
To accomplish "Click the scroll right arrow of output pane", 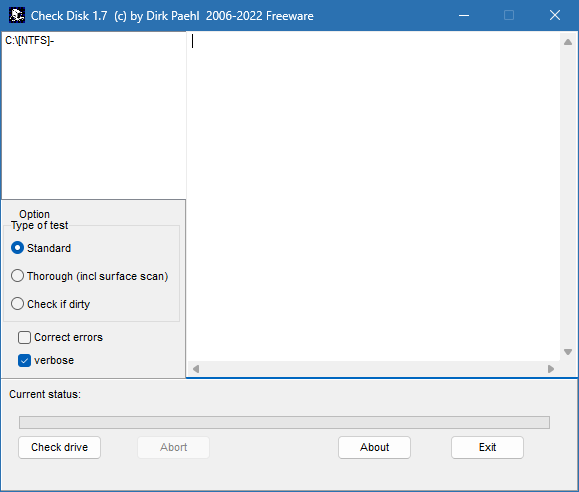I will (551, 369).
